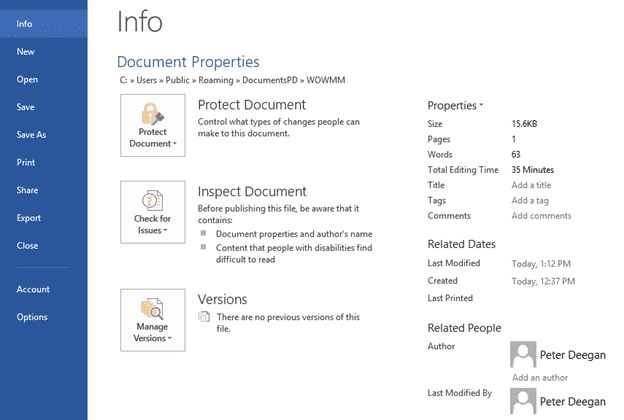Expand the Properties dropdown arrow
Screen dimensions: 624x420
point(481,105)
